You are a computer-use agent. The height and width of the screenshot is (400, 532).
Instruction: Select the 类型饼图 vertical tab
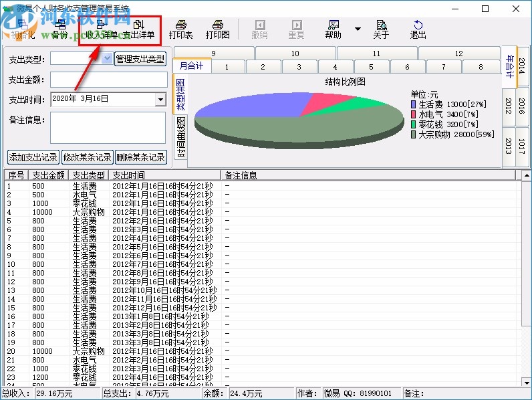point(180,94)
